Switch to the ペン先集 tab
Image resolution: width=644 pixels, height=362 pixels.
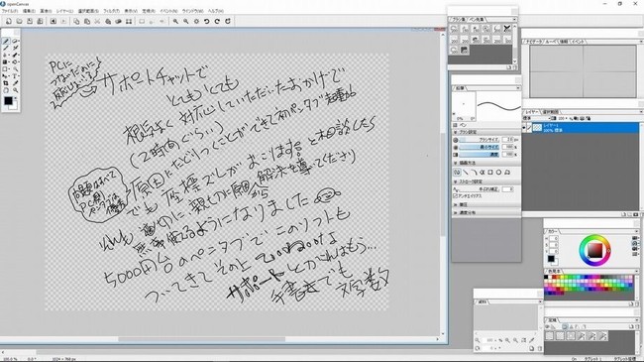[x=477, y=19]
